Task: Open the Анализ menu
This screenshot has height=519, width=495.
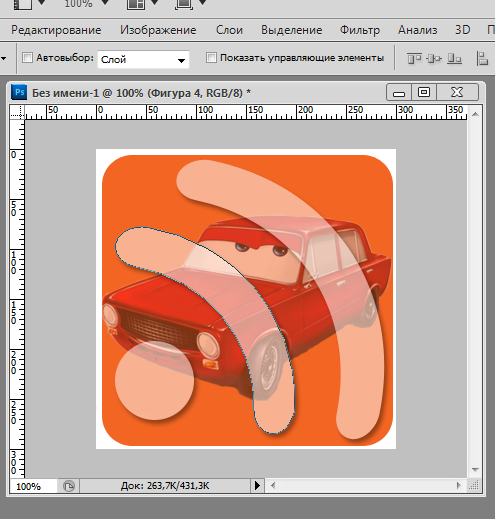Action: (x=417, y=30)
